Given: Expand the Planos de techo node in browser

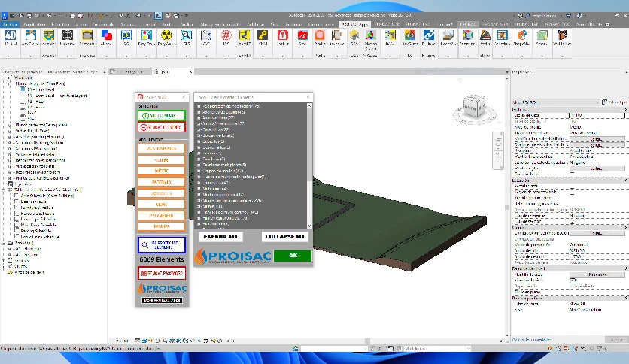Looking at the screenshot, I should [10, 125].
